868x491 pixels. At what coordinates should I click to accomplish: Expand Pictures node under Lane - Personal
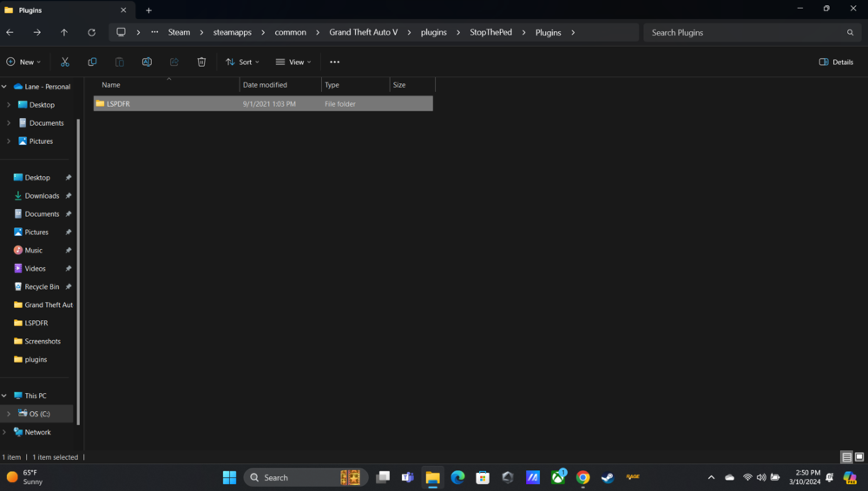tap(9, 141)
